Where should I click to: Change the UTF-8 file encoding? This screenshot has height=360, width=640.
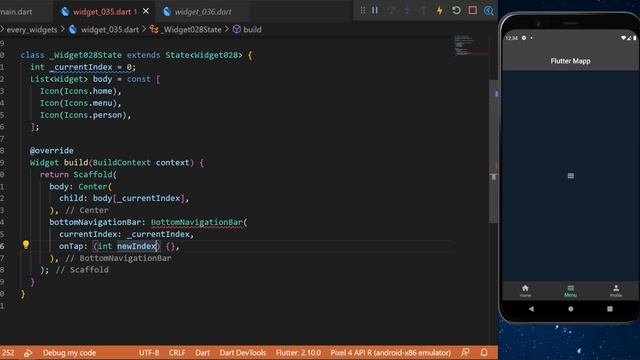click(149, 353)
